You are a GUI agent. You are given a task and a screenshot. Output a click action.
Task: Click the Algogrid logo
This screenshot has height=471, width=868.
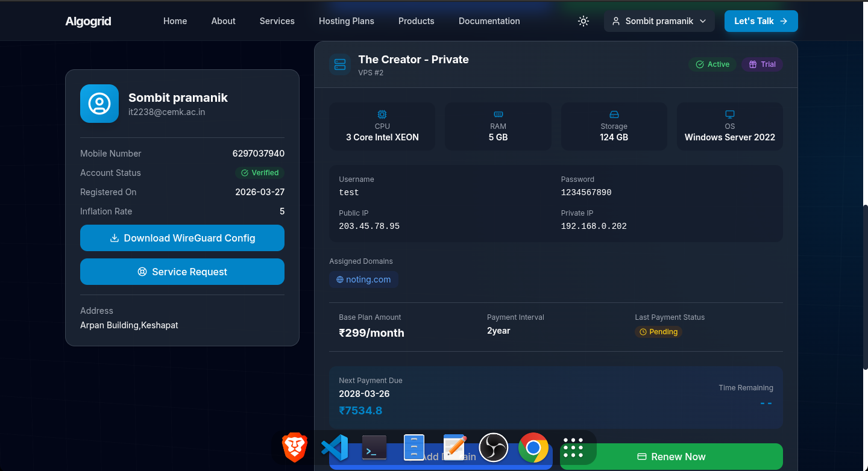[88, 22]
